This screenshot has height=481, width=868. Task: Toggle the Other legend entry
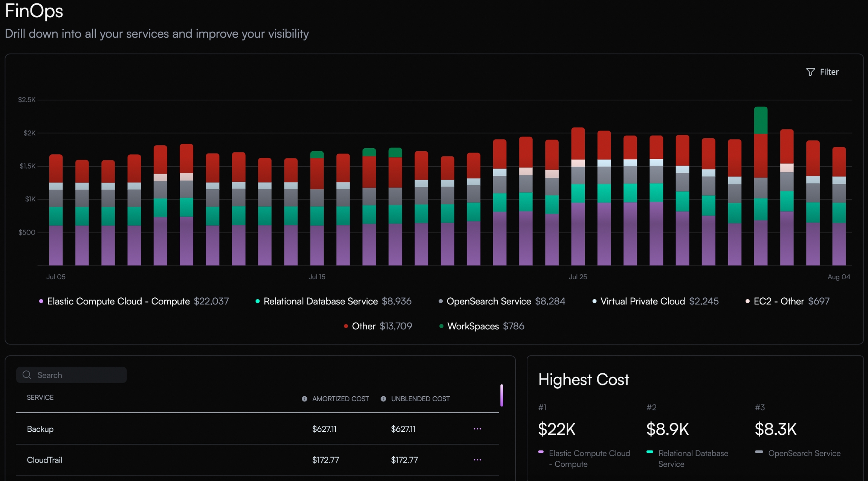363,326
